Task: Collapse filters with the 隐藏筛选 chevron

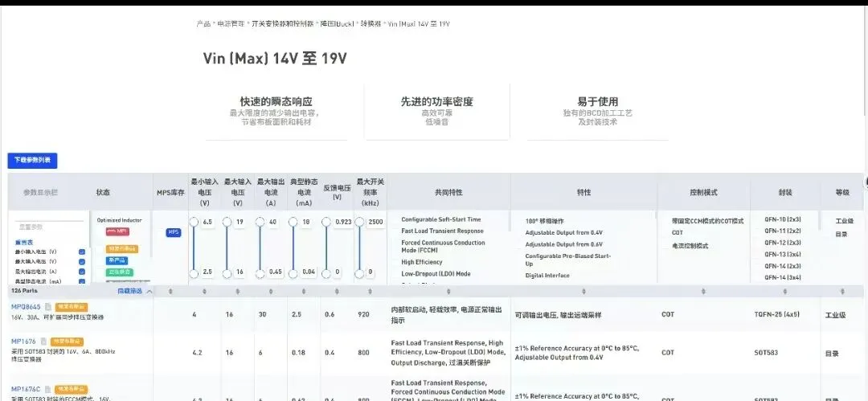Action: click(x=149, y=291)
